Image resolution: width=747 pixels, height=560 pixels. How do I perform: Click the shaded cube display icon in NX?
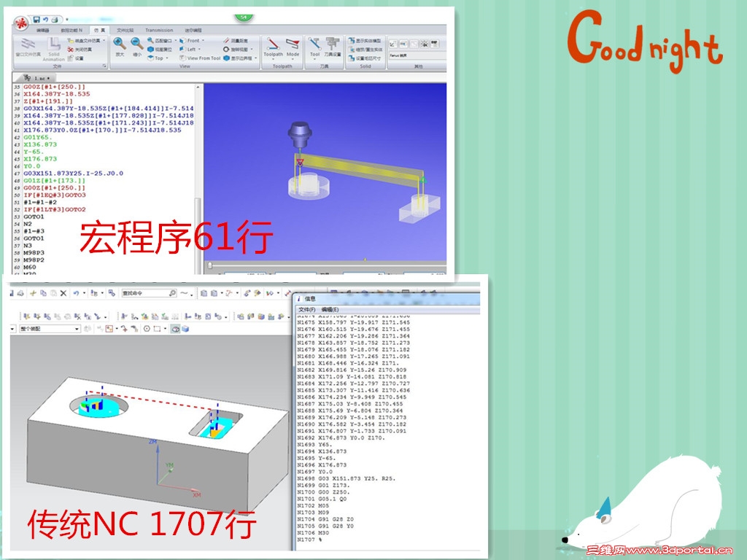(x=185, y=329)
